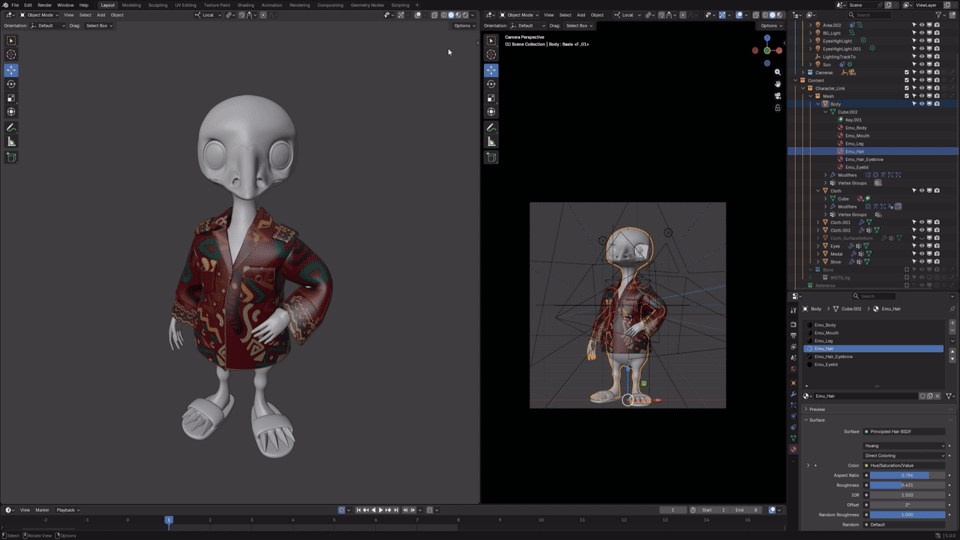
Task: Open the Render menu
Action: coord(45,5)
